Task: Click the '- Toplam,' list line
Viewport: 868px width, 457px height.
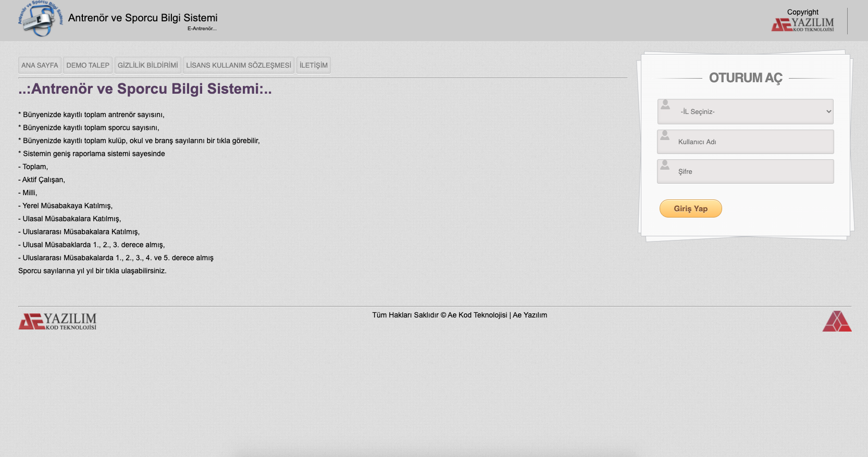Action: tap(33, 167)
